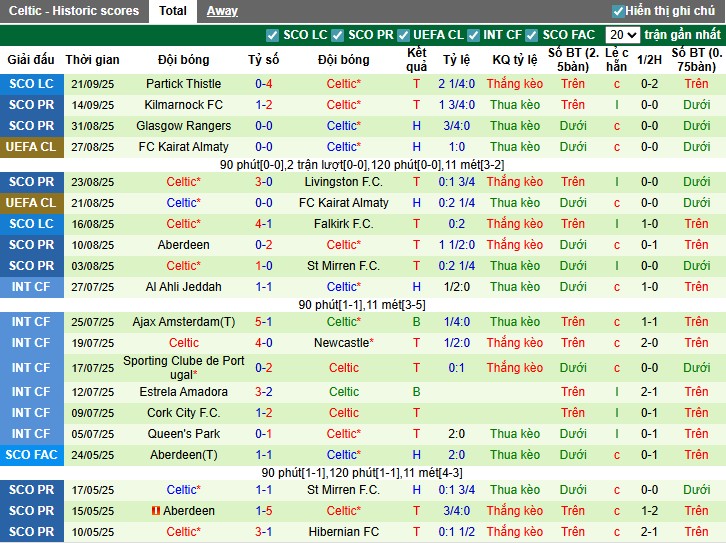This screenshot has height=543, width=726.
Task: Click the 5-1 score of Ajax Amsterdam match
Action: tap(263, 322)
